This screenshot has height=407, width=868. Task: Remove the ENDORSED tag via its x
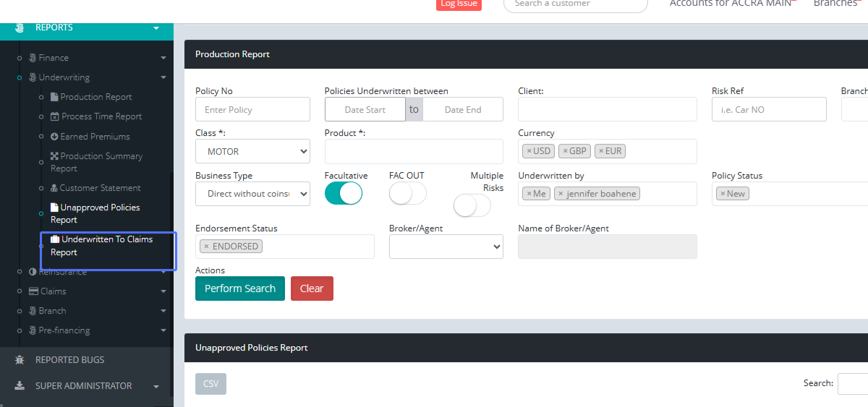click(x=206, y=247)
